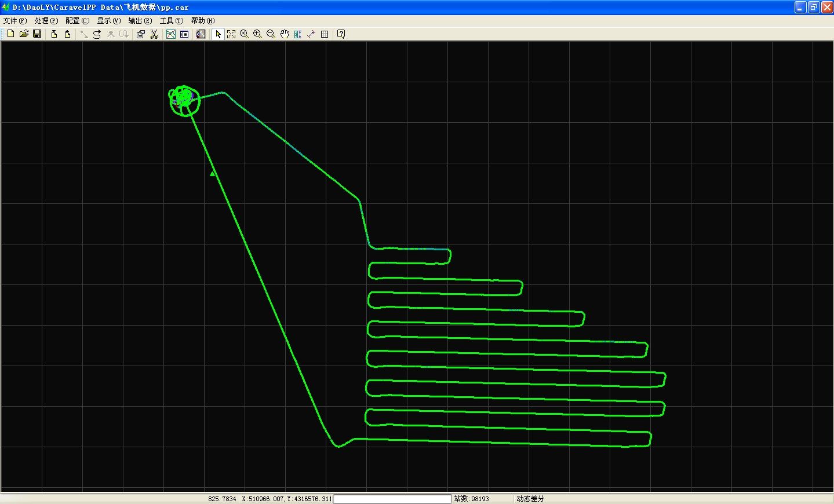Click the Save floppy disk icon

pos(37,34)
